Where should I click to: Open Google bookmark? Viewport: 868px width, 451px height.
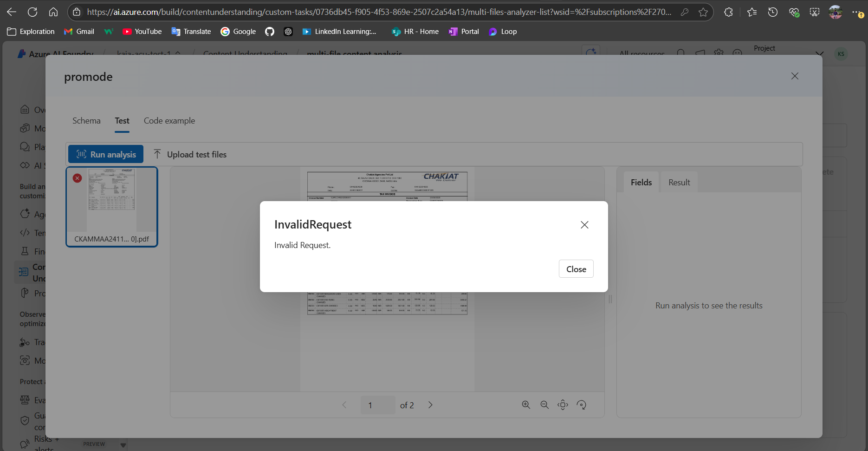pyautogui.click(x=238, y=32)
